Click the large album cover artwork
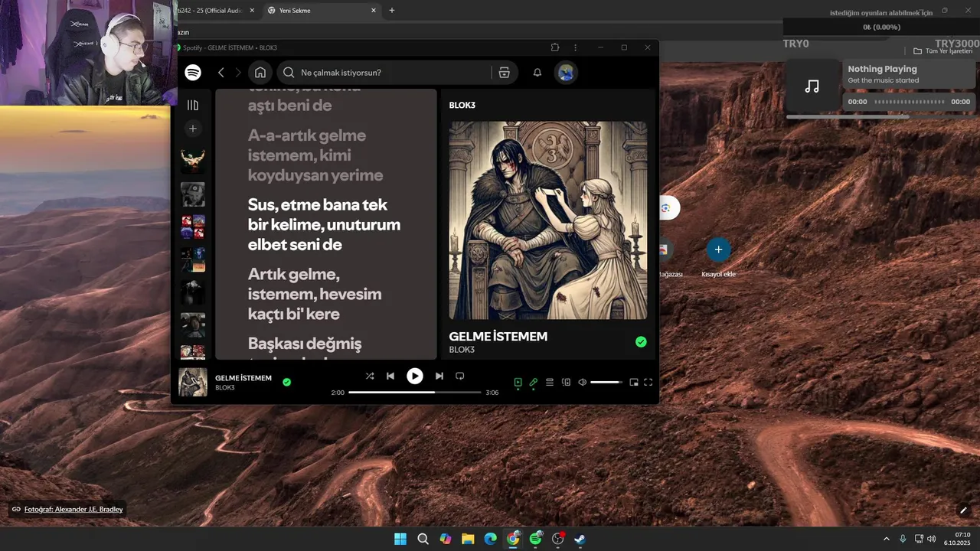980x551 pixels. pyautogui.click(x=548, y=220)
